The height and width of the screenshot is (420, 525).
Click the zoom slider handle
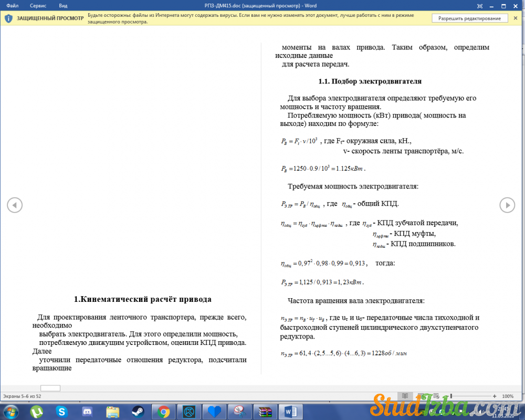[451, 396]
